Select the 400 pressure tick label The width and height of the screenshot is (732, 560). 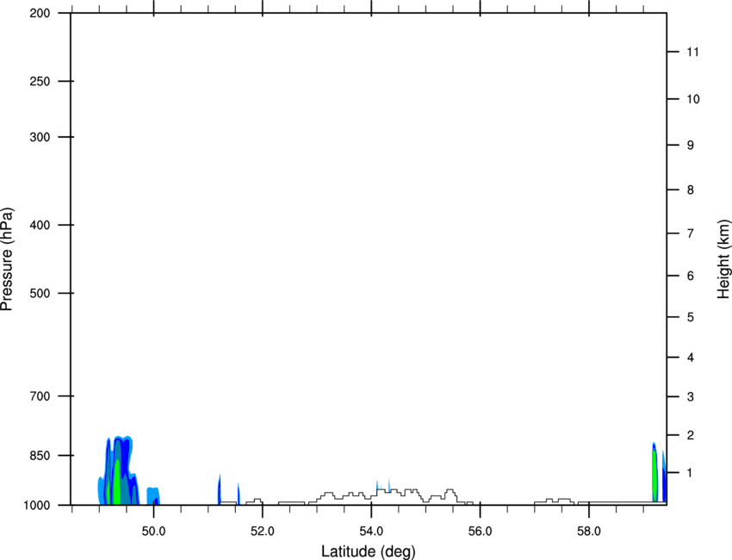pos(40,225)
